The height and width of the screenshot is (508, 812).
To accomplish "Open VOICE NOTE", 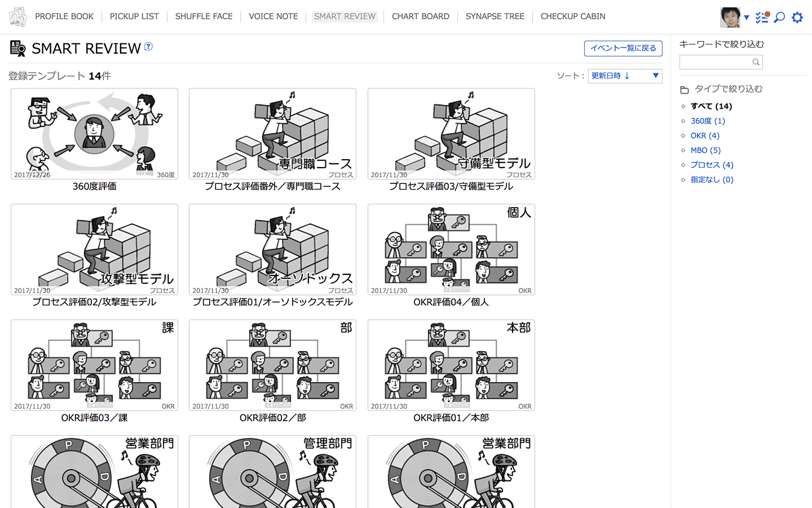I will [273, 16].
